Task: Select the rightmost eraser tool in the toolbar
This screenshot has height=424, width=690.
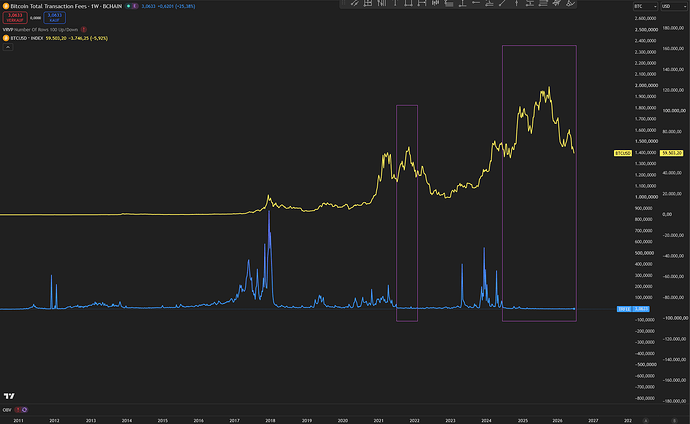Action: tap(570, 3)
